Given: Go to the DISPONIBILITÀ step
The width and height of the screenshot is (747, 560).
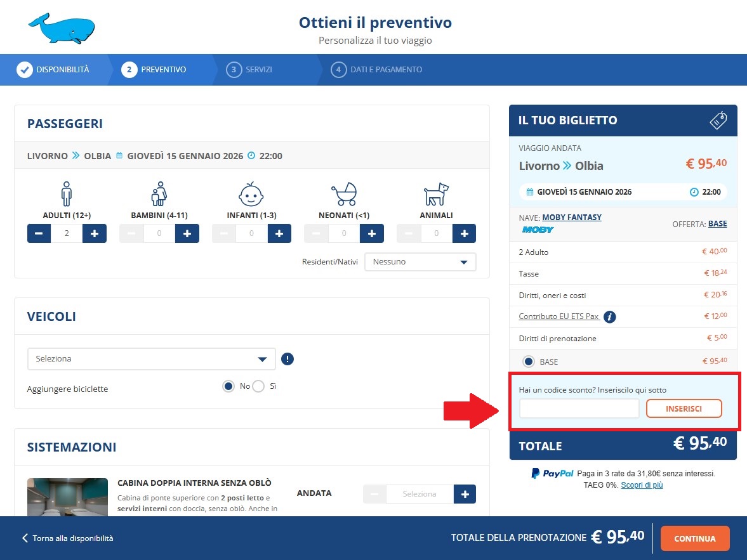Looking at the screenshot, I should 54,69.
